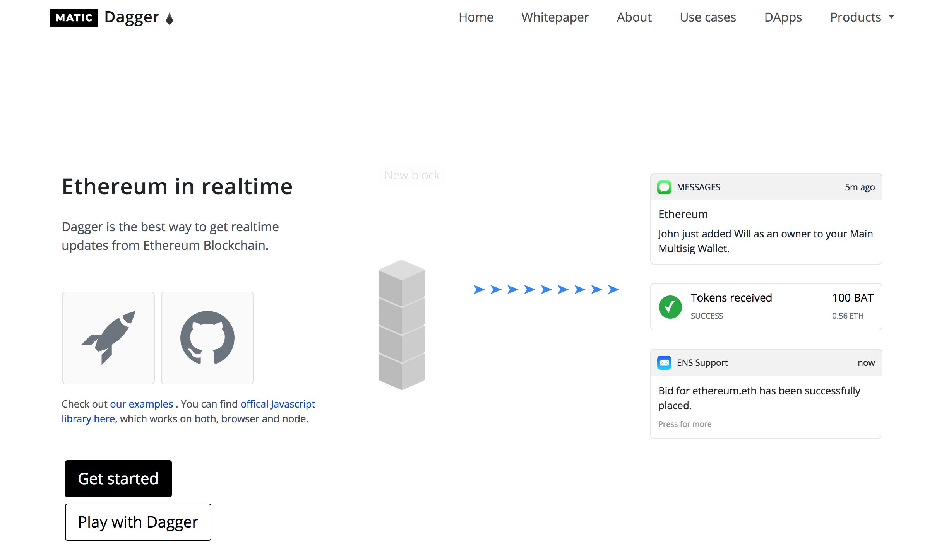
Task: Click the green Messages app icon
Action: coord(664,187)
